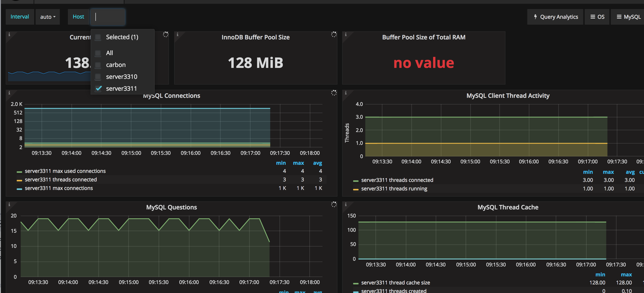Click info icon on InnoDB Buffer Pool Size panel
644x293 pixels.
point(177,34)
